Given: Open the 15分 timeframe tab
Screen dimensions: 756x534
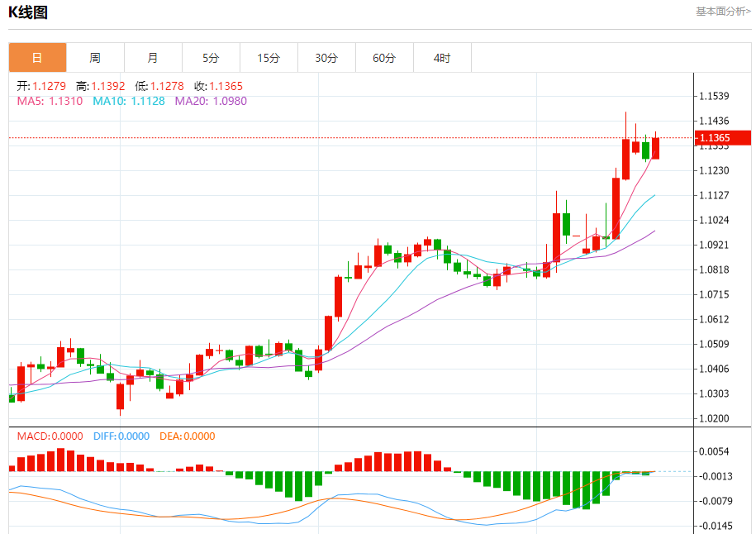Looking at the screenshot, I should tap(269, 57).
